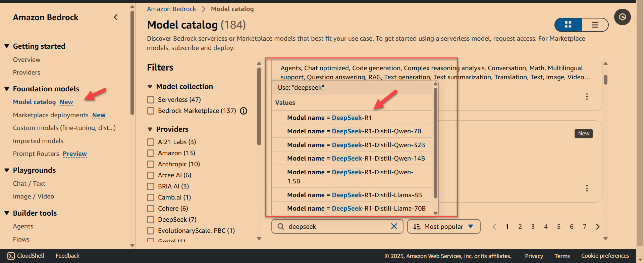Open the hexagon assistant icon
This screenshot has width=644, height=263.
(x=623, y=17)
